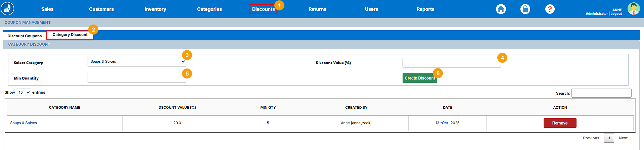Switch to the Discount Coupons tab
The width and height of the screenshot is (644, 150).
tap(25, 36)
